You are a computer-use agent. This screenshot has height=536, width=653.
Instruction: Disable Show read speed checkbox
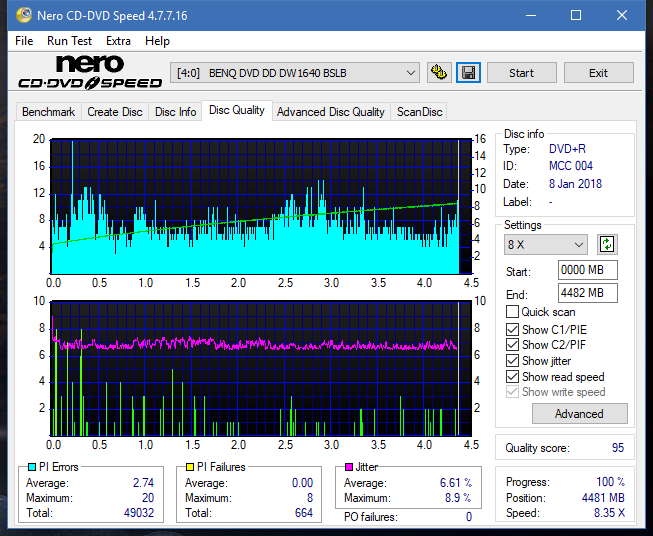pyautogui.click(x=512, y=376)
